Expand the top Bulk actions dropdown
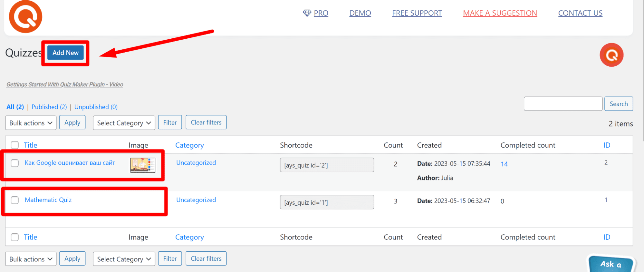This screenshot has width=644, height=272. coord(31,123)
